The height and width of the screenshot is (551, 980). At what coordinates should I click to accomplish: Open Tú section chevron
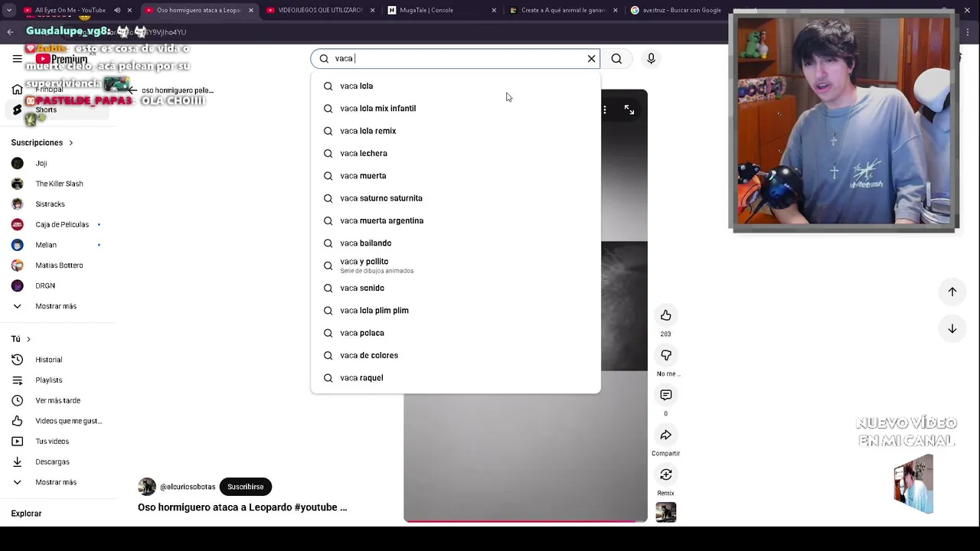(x=29, y=339)
